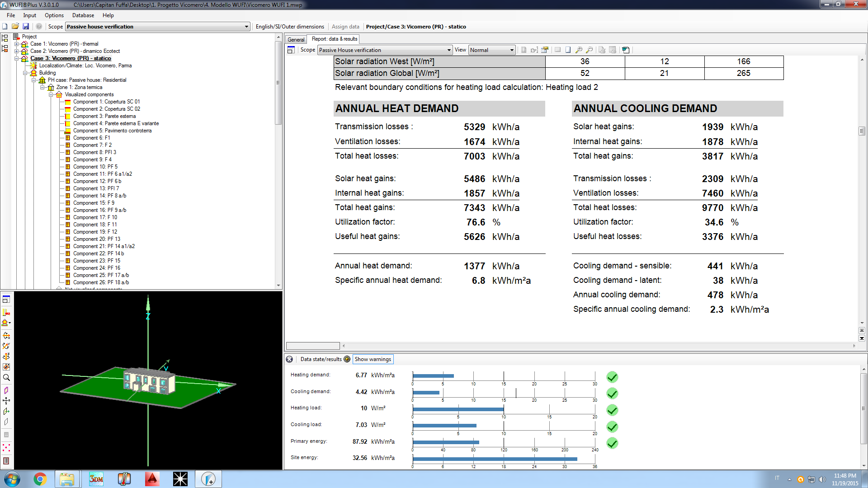Switch to the General tab
868x488 pixels.
296,39
